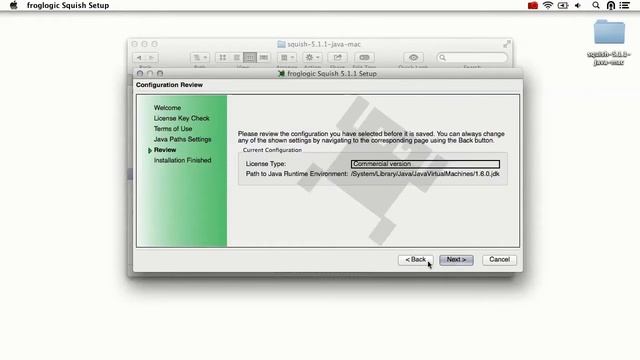Open the Finder Action gear menu
Viewport: 640px width, 360px height.
[312, 58]
